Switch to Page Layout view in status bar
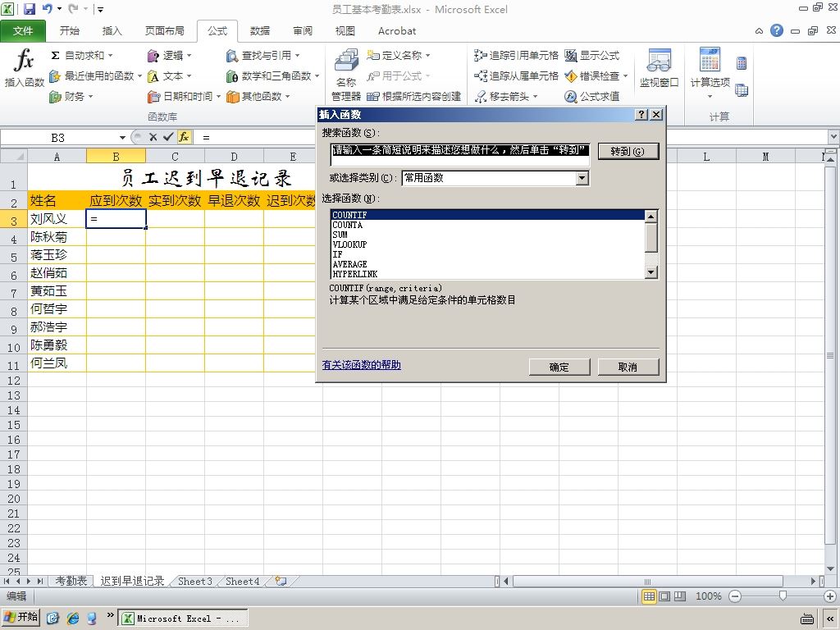 [664, 596]
